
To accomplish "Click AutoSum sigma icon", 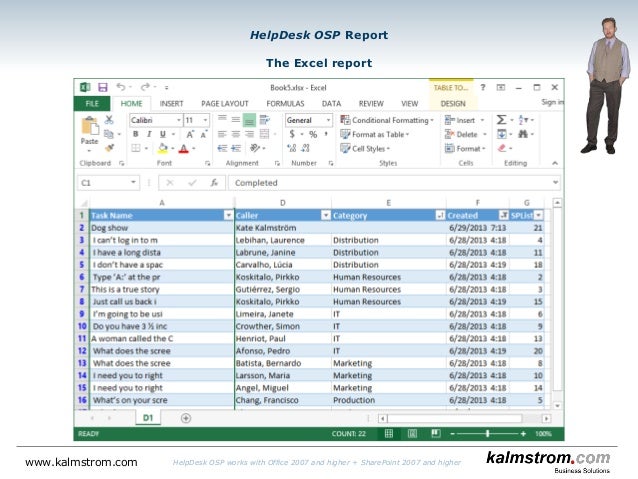I will 501,120.
